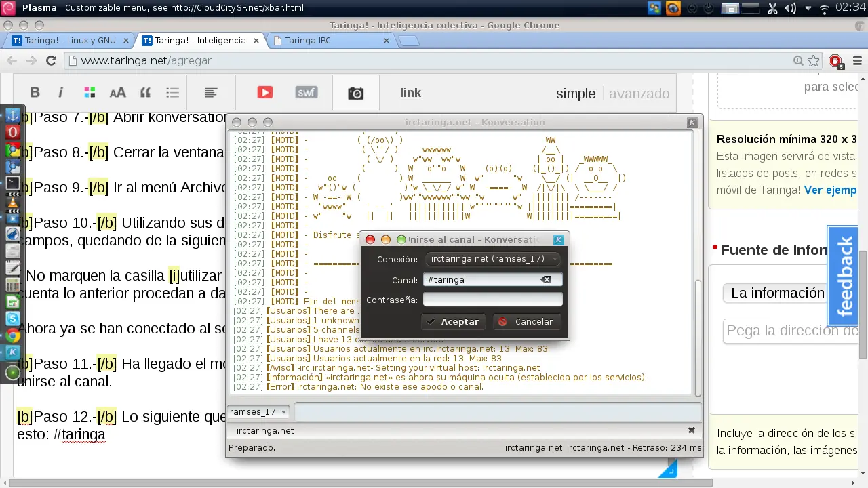This screenshot has height=488, width=868.
Task: Open the Ver ejemplo link
Action: pyautogui.click(x=831, y=190)
